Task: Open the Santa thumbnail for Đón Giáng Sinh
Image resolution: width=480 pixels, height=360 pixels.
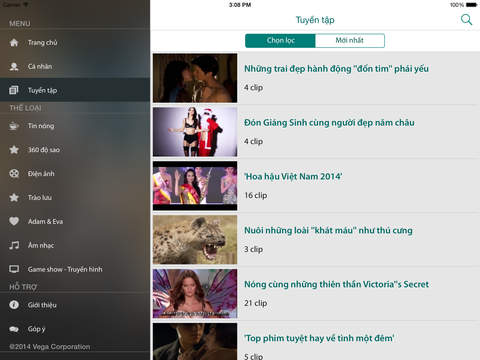Action: pos(195,132)
